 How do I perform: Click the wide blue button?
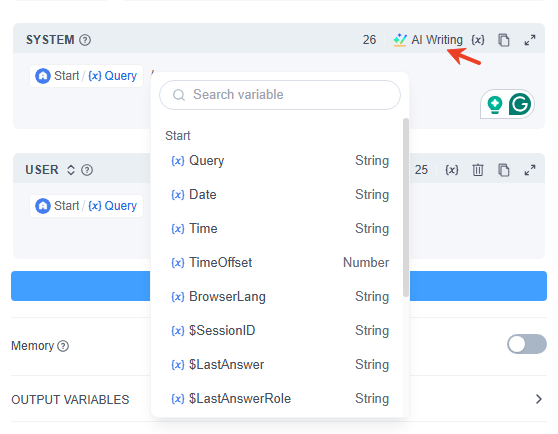pyautogui.click(x=279, y=286)
